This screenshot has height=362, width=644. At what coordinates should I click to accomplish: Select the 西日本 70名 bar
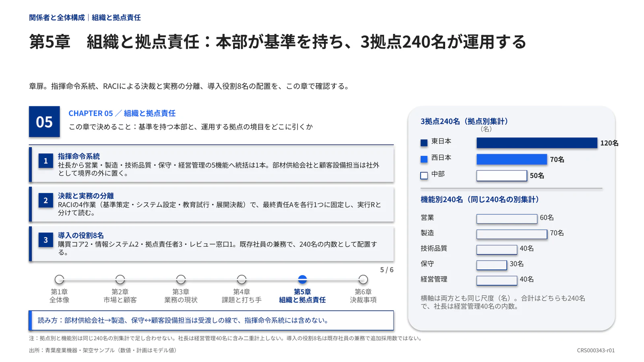512,159
